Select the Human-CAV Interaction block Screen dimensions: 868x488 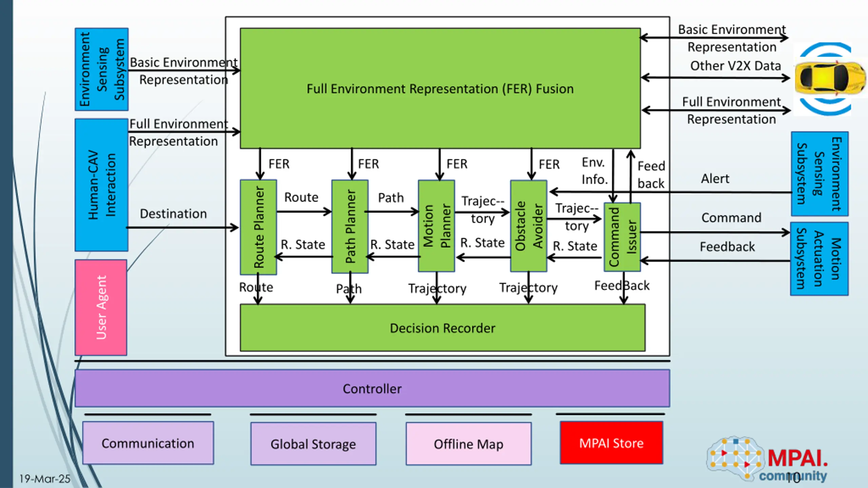click(x=101, y=185)
